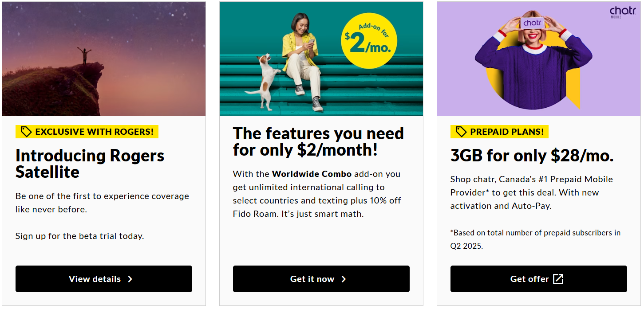This screenshot has width=644, height=309.
Task: Select the Introducing Rogers Satellite heading
Action: pos(90,164)
